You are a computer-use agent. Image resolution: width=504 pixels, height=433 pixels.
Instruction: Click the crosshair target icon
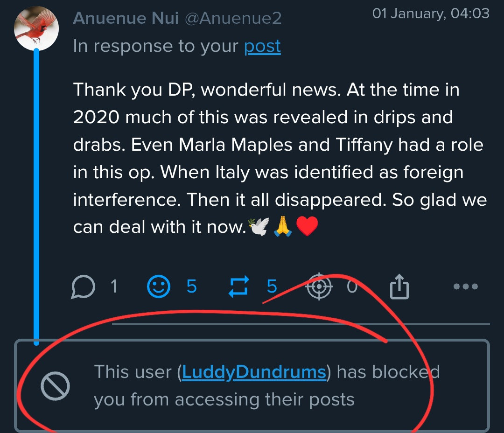(x=319, y=286)
